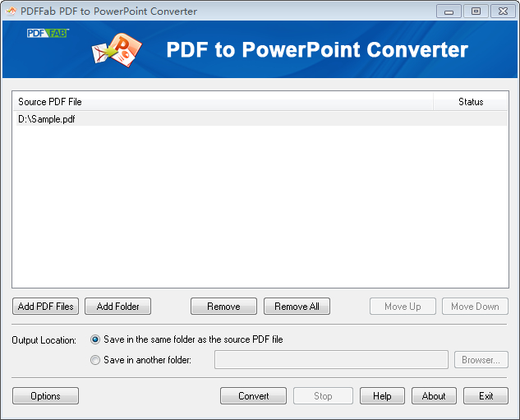Click the Browser... button
The height and width of the screenshot is (420, 520).
click(x=481, y=360)
